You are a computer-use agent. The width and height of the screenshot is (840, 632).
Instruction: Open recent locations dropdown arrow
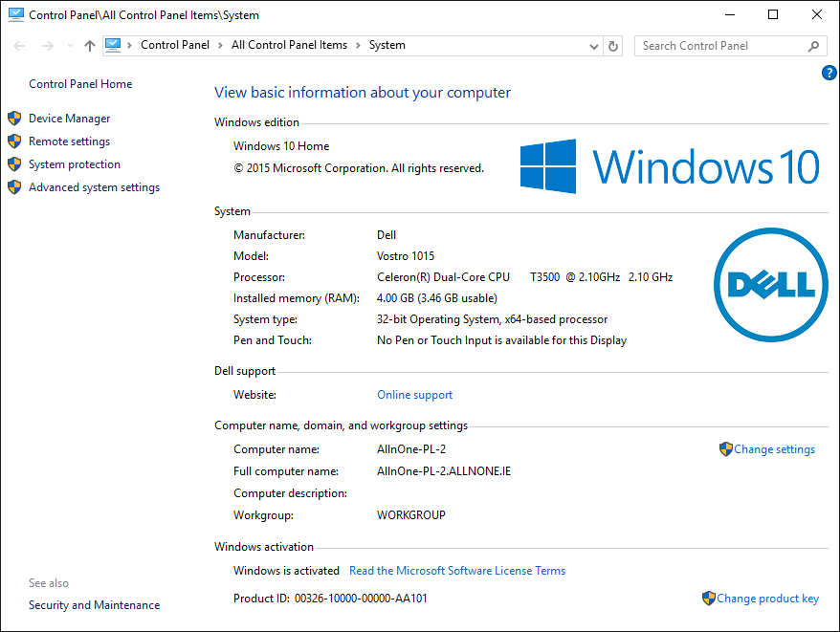[x=70, y=46]
